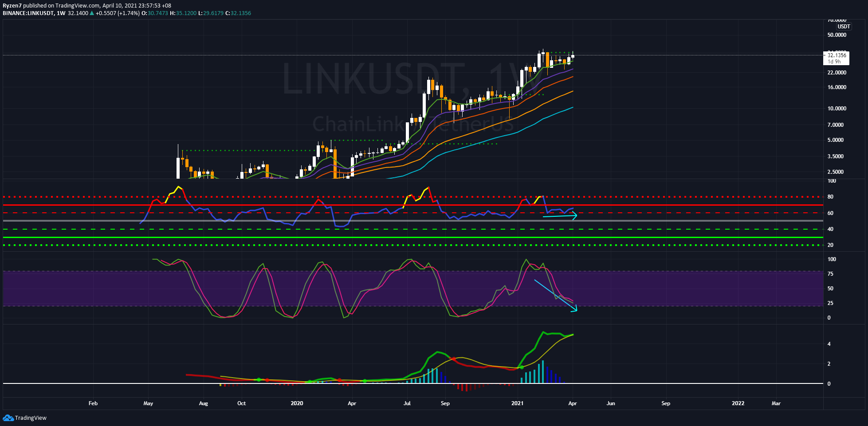Click the 2 level on the MACD scale

point(829,364)
